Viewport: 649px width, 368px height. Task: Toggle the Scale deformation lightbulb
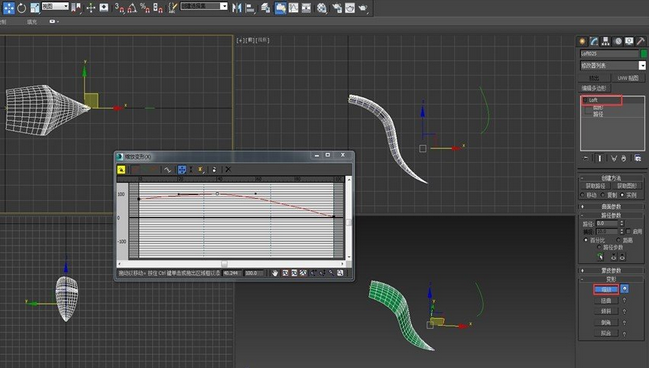625,289
